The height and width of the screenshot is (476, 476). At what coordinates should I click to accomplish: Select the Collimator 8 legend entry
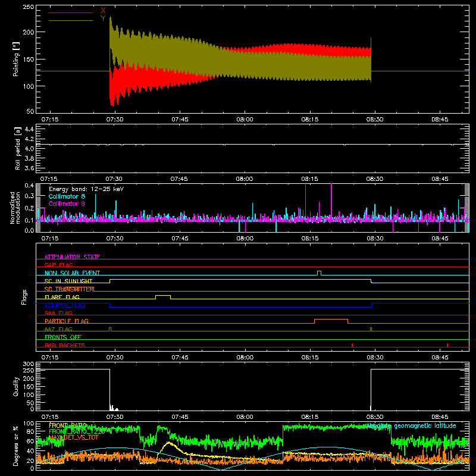[67, 196]
